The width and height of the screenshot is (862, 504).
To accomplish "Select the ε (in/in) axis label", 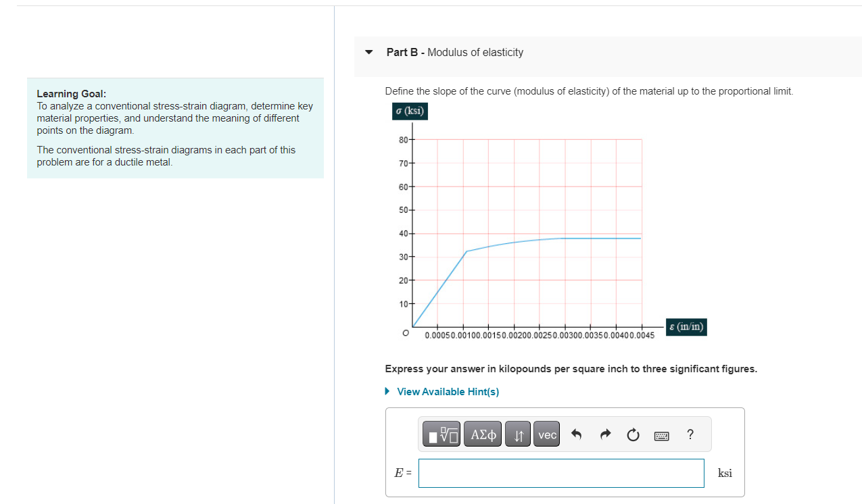I will [x=686, y=327].
